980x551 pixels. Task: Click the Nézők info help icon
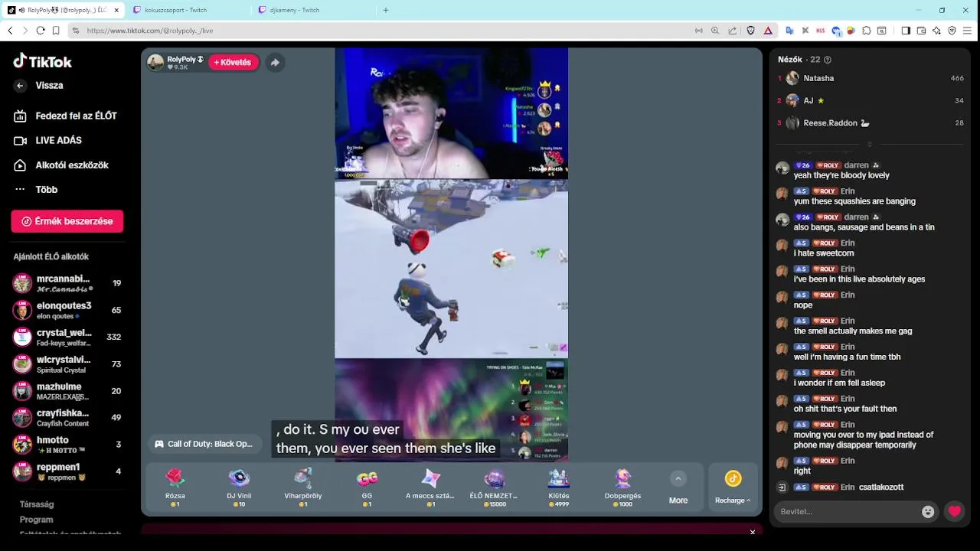click(827, 60)
